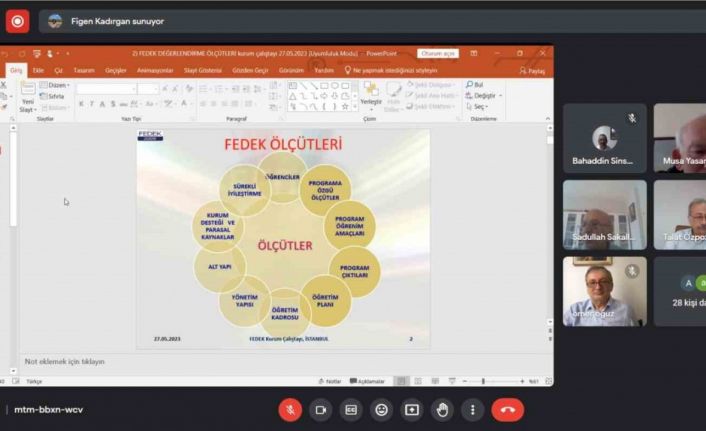Unmute the microphone in meeting controls
706x431 pixels.
click(290, 410)
